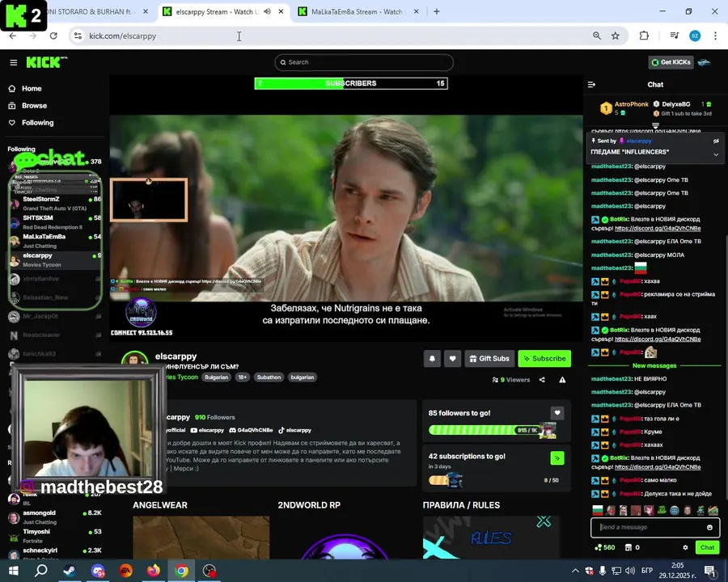This screenshot has height=582, width=728.
Task: Open elscarppy TikTok social link
Action: click(x=294, y=430)
